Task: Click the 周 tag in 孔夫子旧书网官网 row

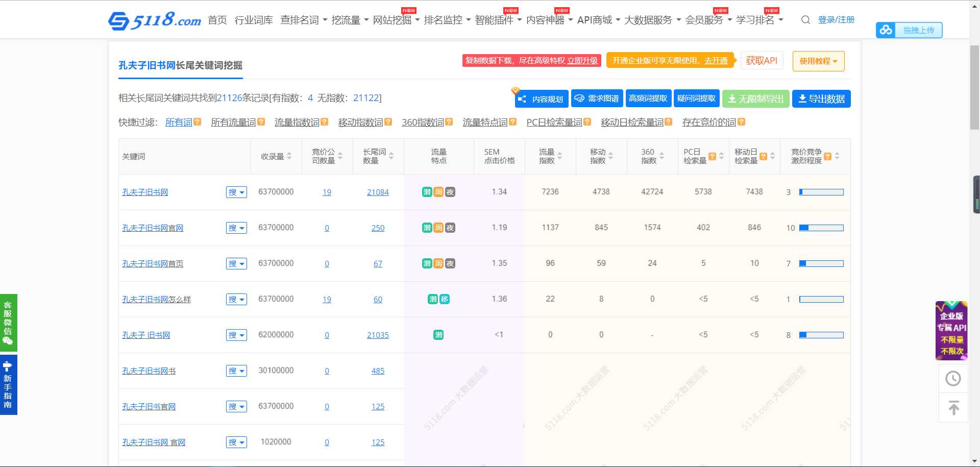Action: (438, 228)
